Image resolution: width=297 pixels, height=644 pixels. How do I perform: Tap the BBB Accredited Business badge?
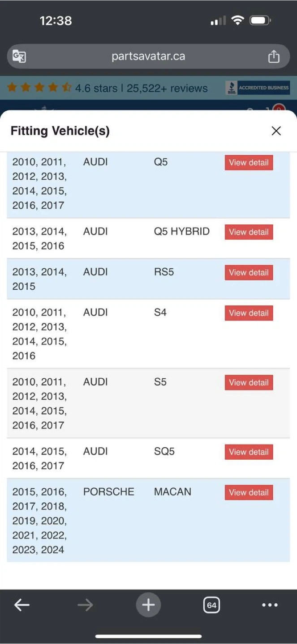click(258, 88)
